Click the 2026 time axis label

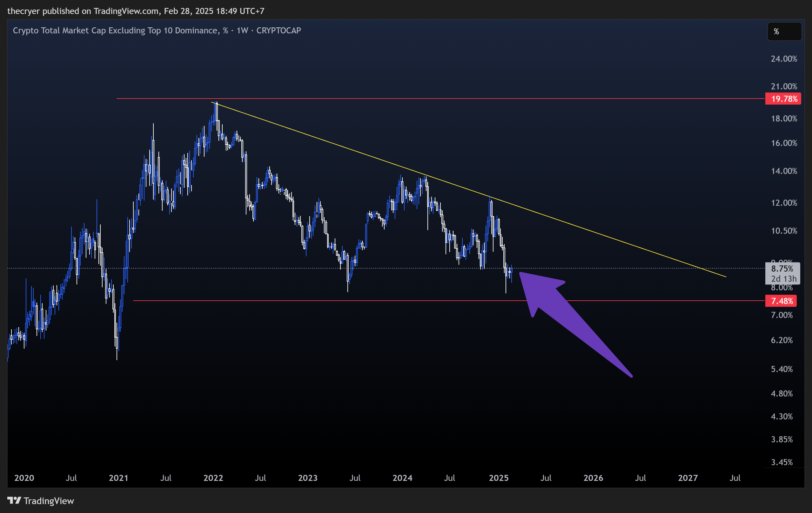click(593, 478)
